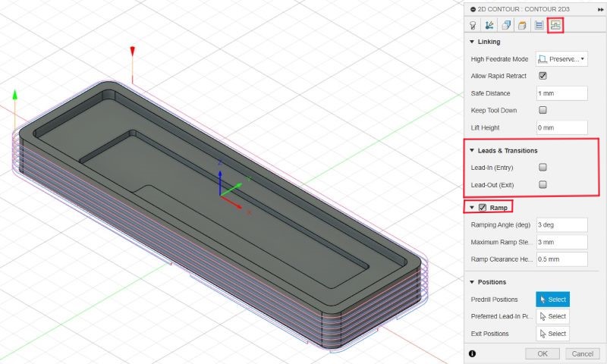
Task: Enable Keep Tool Down checkbox
Action: pyautogui.click(x=543, y=110)
